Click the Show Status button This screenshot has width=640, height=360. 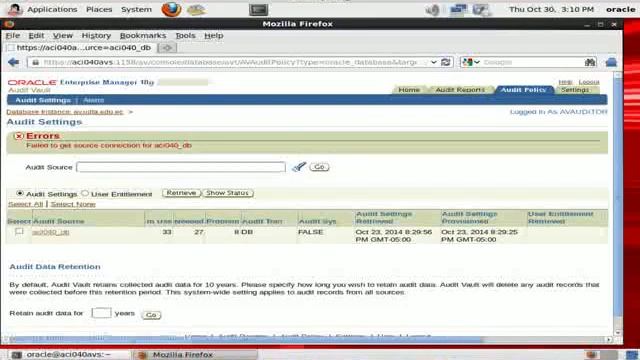[x=227, y=193]
